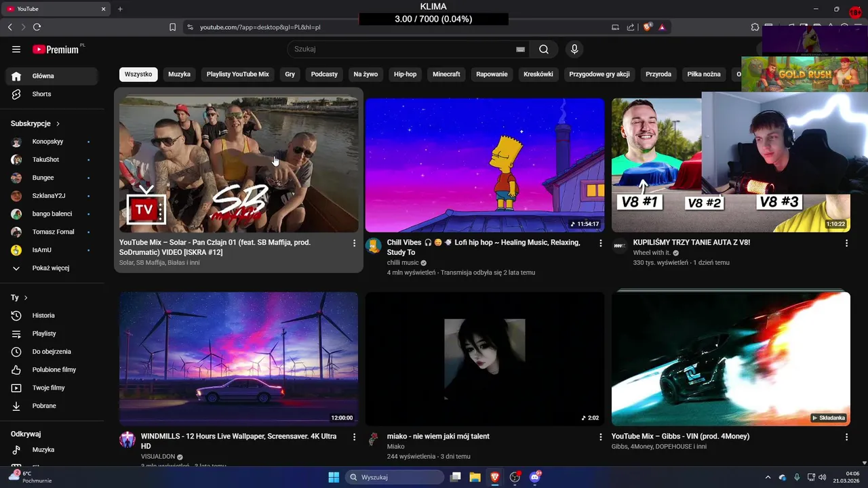Open SzklanaY2J subscription channel

point(52,196)
